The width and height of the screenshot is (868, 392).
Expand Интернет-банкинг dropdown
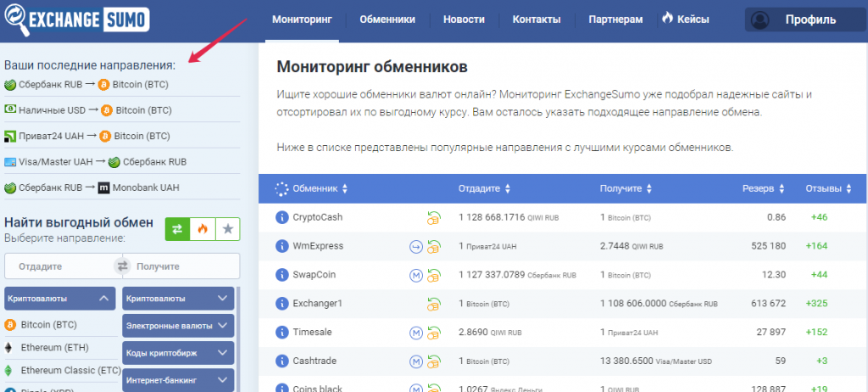pos(178,380)
